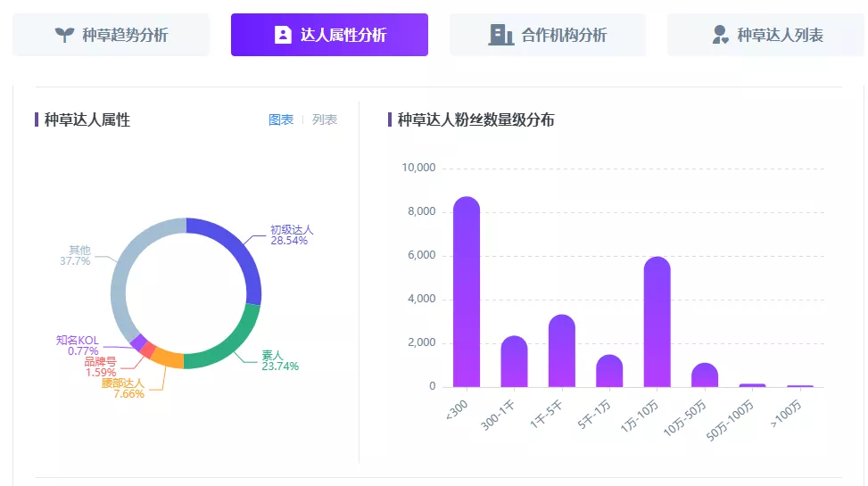Click the profile card icon on 达人属性分析
Viewport: 868px width, 486px height.
283,35
